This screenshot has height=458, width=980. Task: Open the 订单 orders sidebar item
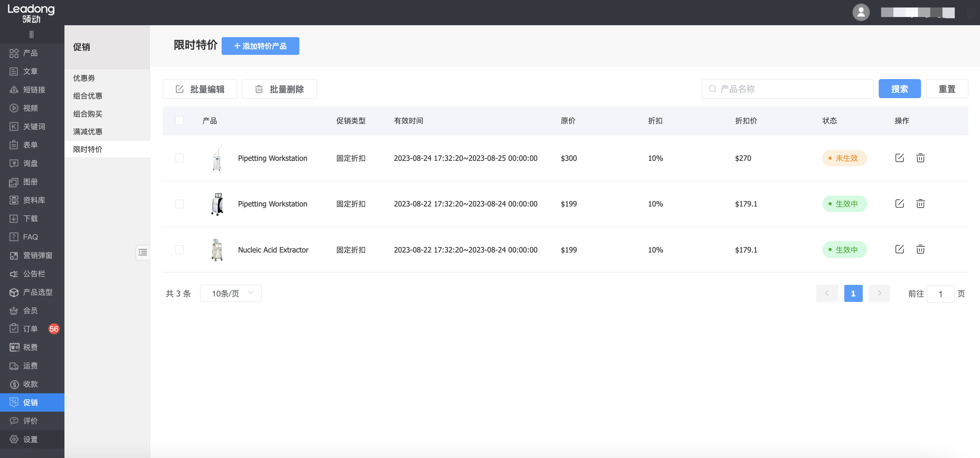pos(30,329)
